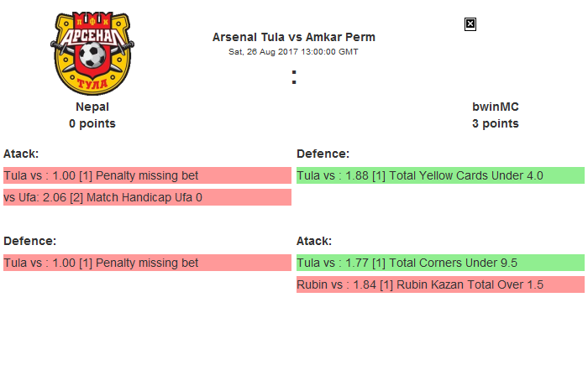Select the Nepal player name
This screenshot has height=386, width=588.
pyautogui.click(x=92, y=107)
